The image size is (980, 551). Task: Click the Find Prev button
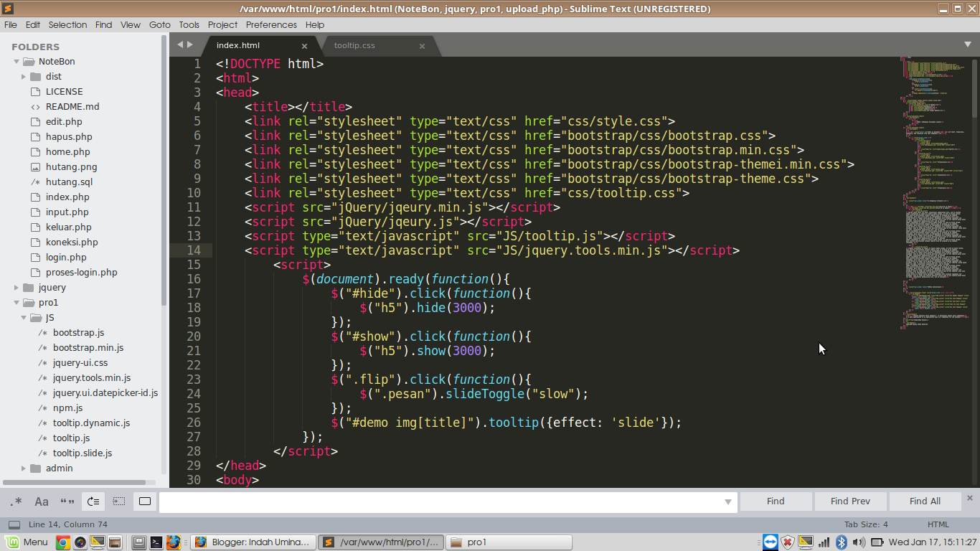coord(850,501)
